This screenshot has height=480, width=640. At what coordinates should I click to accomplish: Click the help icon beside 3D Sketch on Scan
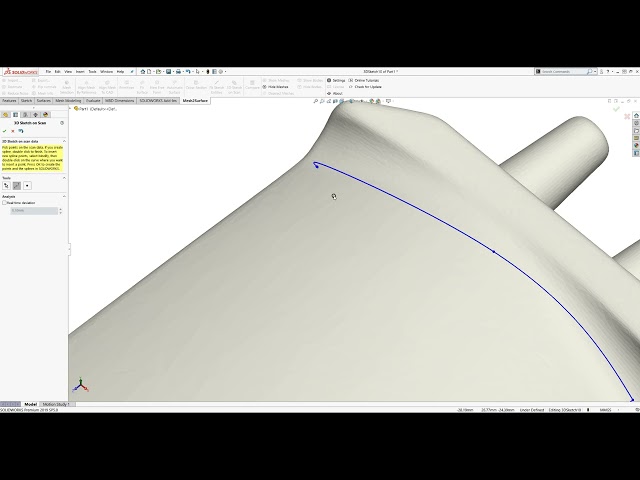(62, 123)
